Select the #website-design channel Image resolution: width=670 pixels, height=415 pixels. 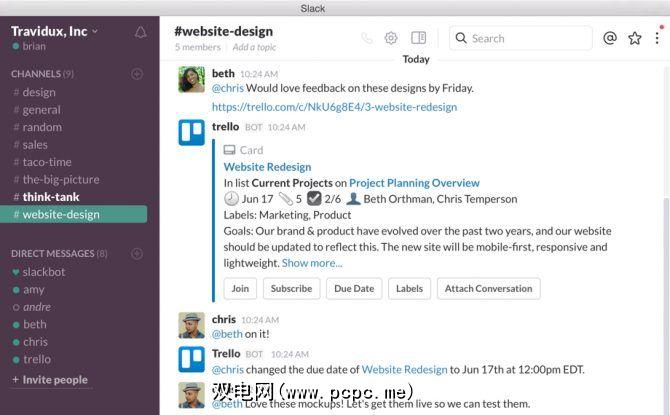[x=73, y=214]
